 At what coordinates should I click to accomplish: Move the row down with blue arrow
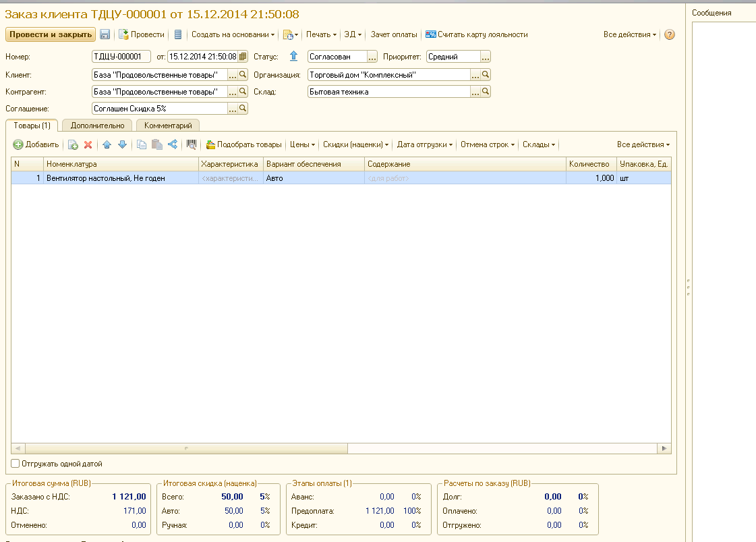(122, 144)
